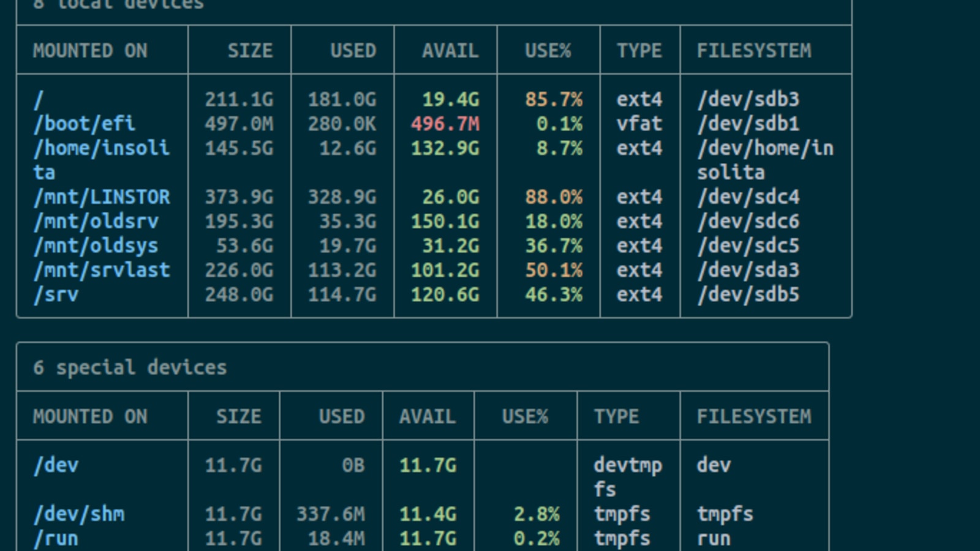Click the 19.4G available value
The width and height of the screenshot is (980, 551).
click(x=451, y=99)
